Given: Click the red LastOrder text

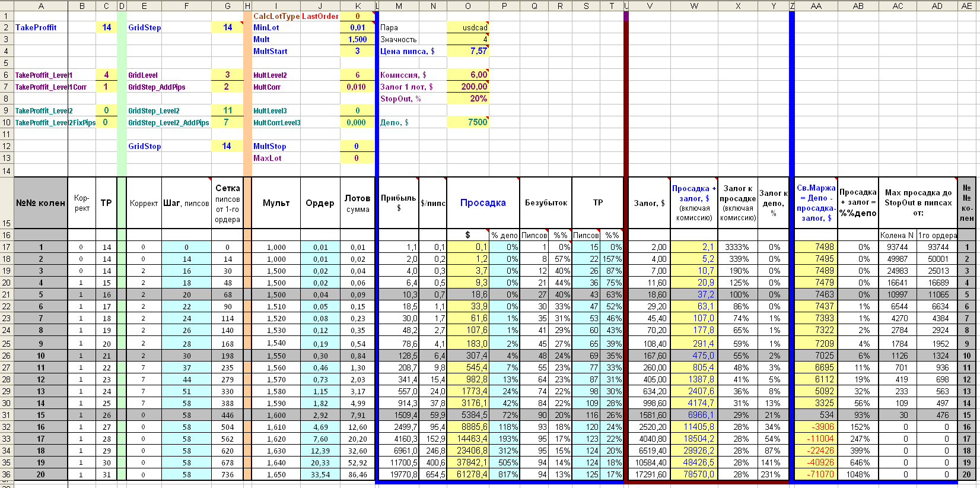Looking at the screenshot, I should tap(320, 16).
